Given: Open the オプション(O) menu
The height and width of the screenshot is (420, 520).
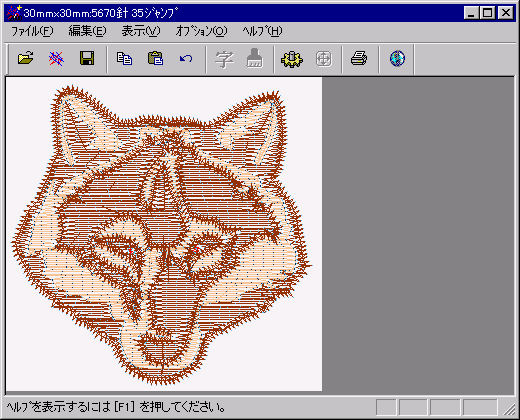Looking at the screenshot, I should tap(201, 31).
